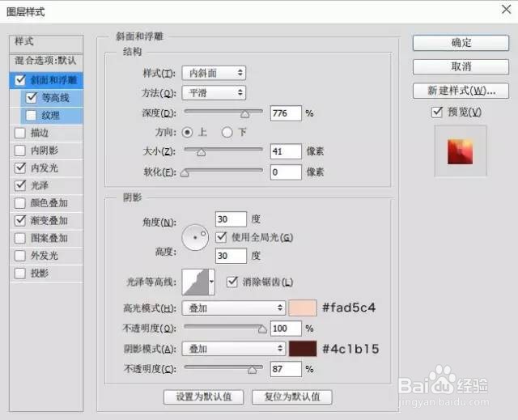Viewport: 518px width, 420px height.
Task: Enable the 投影 checkbox
Action: tap(20, 273)
